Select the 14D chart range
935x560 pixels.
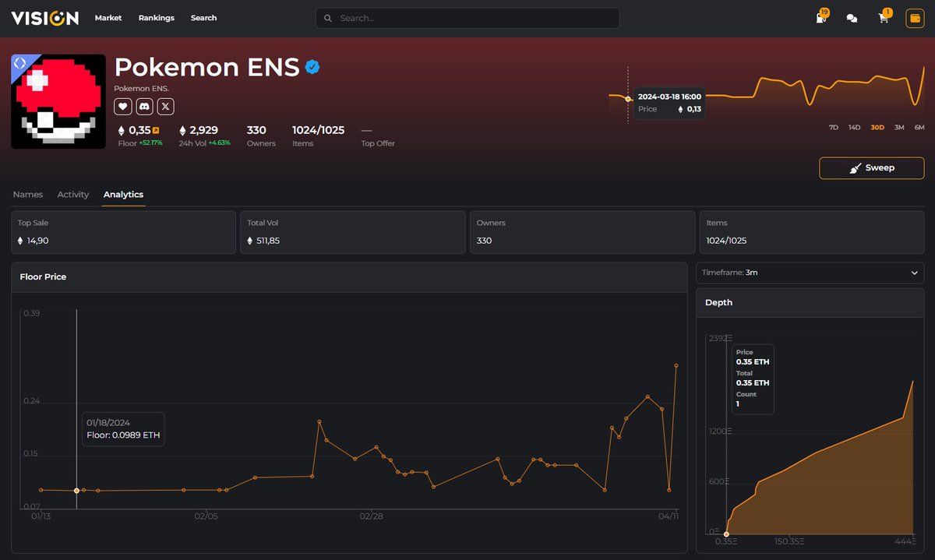pyautogui.click(x=855, y=127)
